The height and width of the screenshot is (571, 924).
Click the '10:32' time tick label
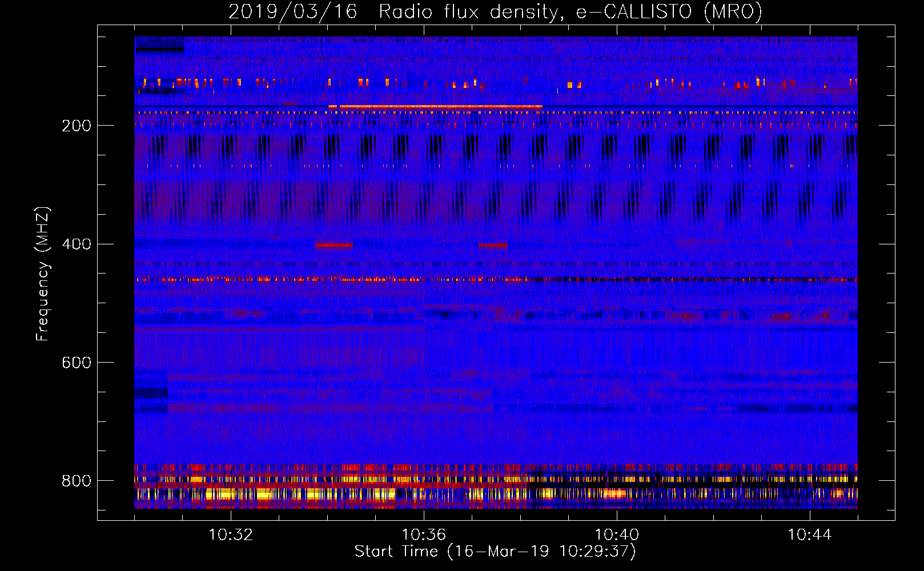(231, 534)
